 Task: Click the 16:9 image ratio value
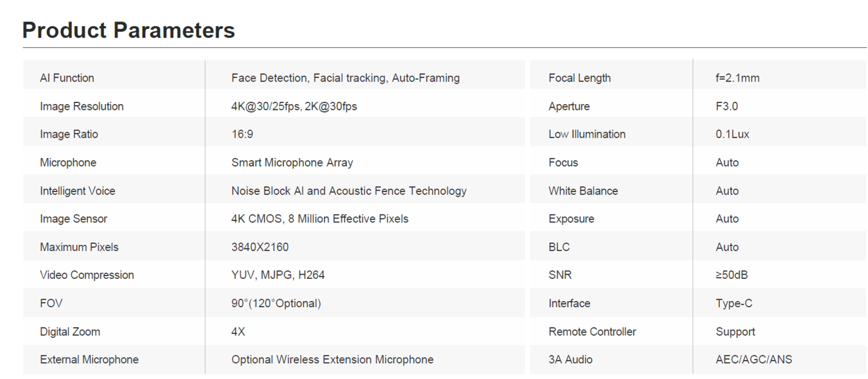[242, 134]
